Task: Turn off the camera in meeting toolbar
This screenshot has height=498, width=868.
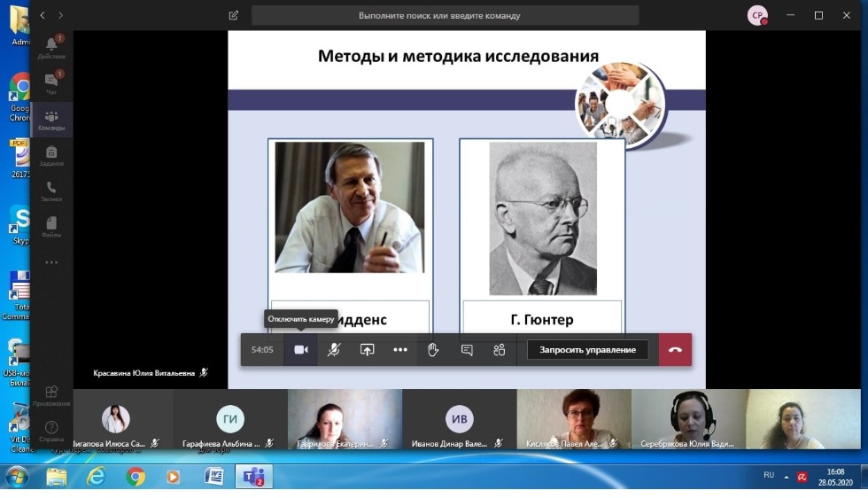Action: (x=301, y=350)
